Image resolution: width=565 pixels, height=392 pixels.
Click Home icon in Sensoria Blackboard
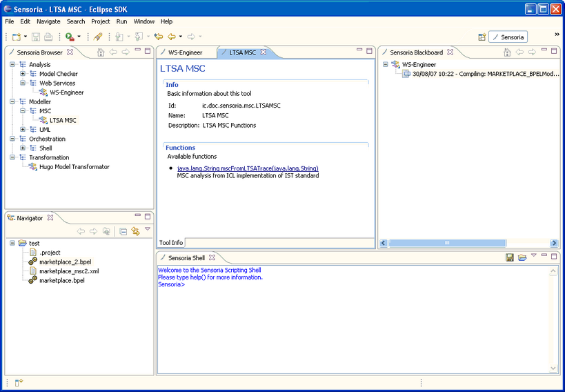pyautogui.click(x=507, y=52)
